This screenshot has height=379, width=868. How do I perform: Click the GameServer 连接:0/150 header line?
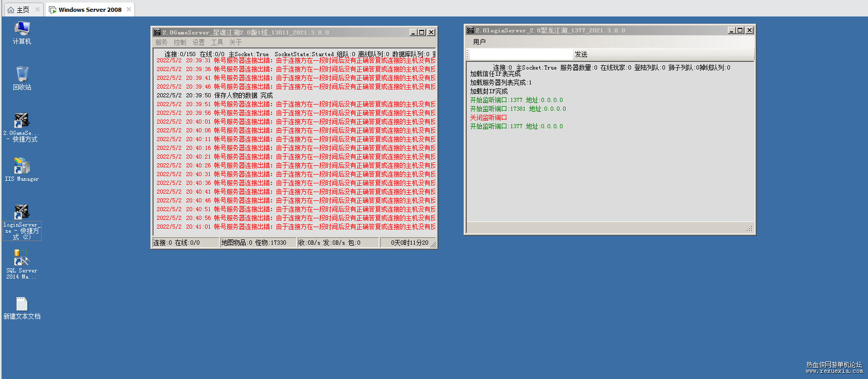(300, 54)
